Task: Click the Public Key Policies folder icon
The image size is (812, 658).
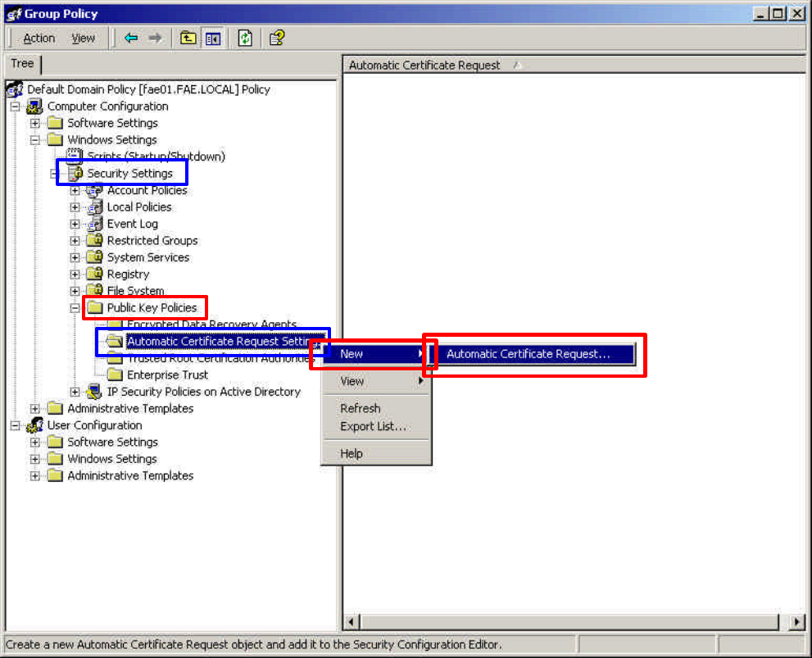Action: tap(95, 307)
